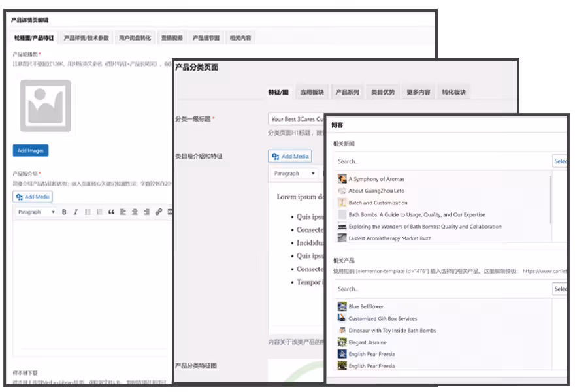Open 营销视频 tab
Screen dimensions: 575x392
[172, 38]
